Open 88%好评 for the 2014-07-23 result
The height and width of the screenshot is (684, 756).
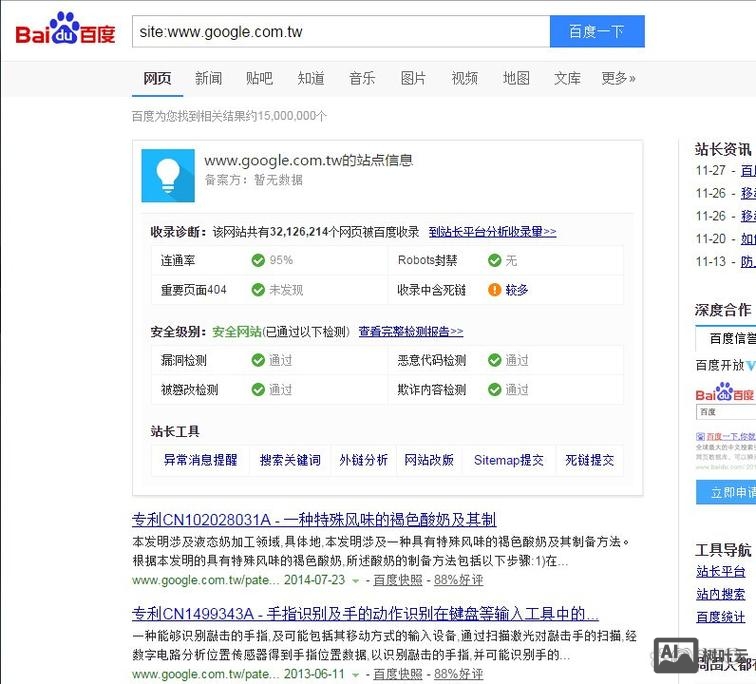(459, 580)
